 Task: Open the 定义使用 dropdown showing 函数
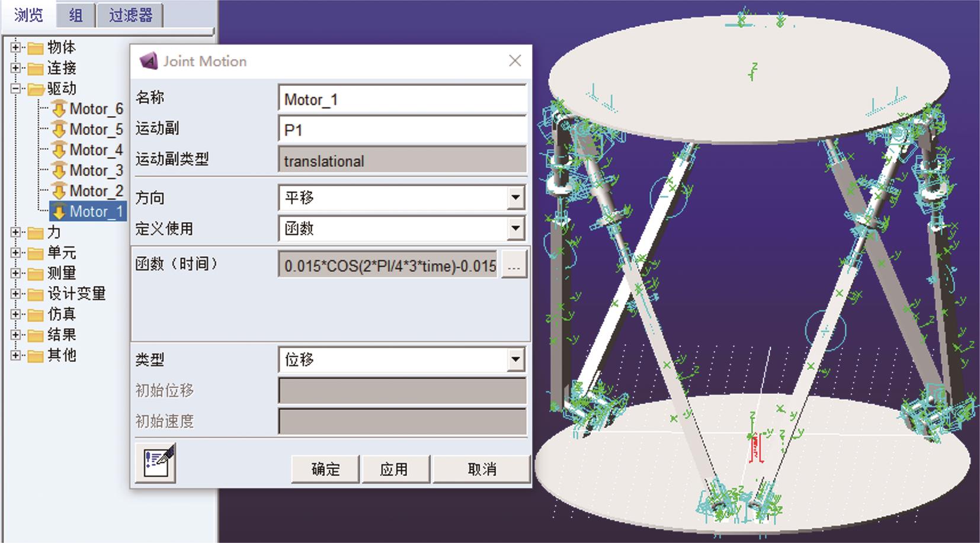515,229
